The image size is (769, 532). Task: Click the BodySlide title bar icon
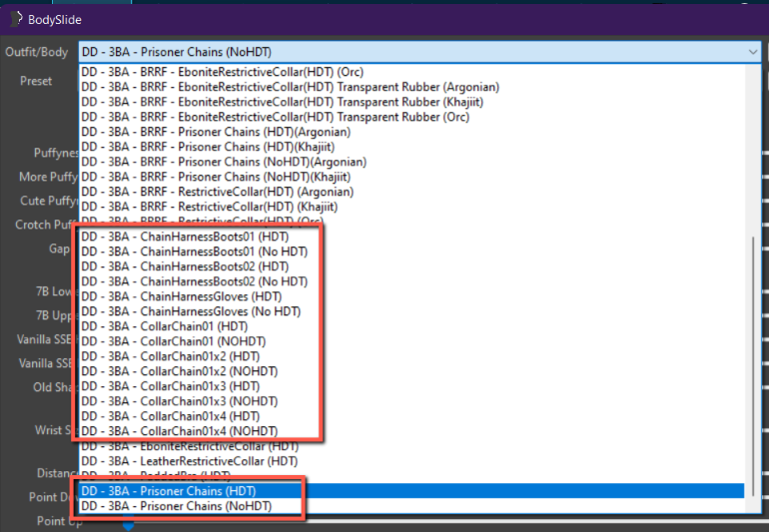17,19
